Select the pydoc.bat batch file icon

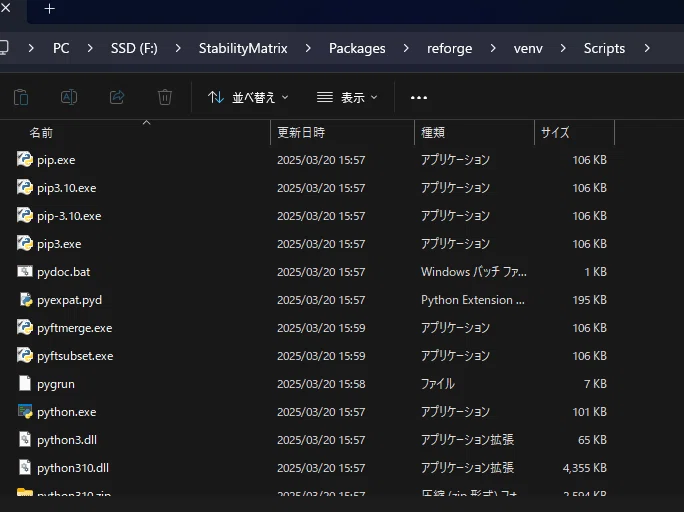point(25,272)
